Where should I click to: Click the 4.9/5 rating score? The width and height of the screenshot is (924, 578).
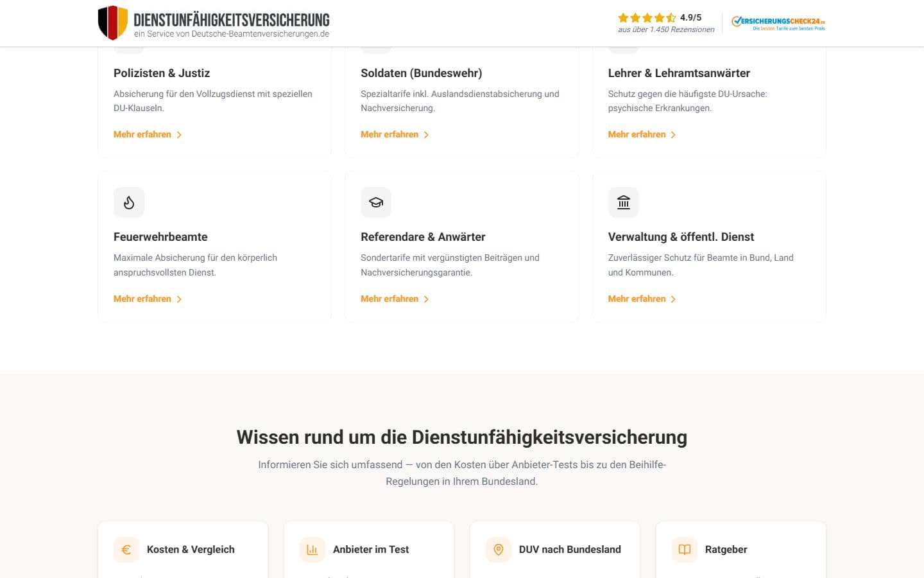[x=691, y=17]
